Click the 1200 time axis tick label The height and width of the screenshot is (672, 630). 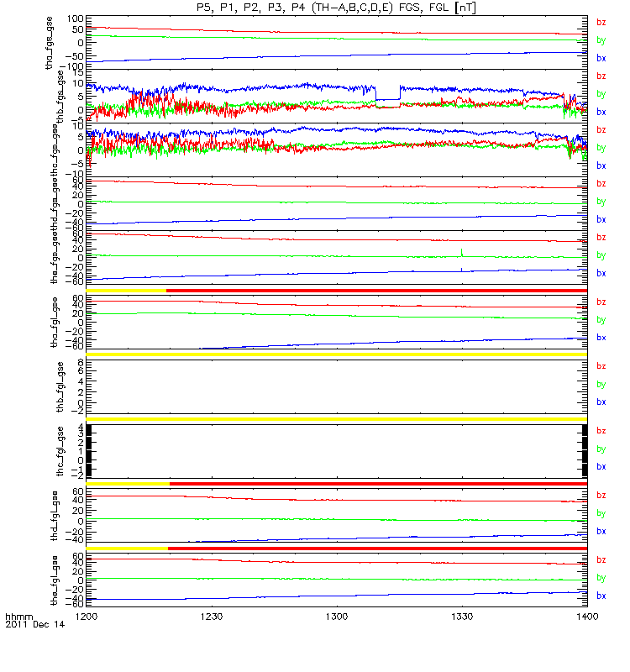coord(87,617)
